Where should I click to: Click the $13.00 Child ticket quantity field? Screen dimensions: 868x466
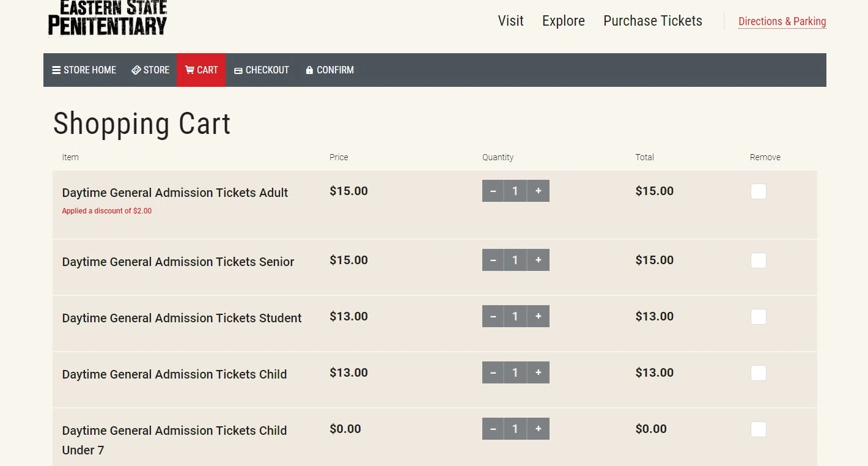[x=515, y=372]
